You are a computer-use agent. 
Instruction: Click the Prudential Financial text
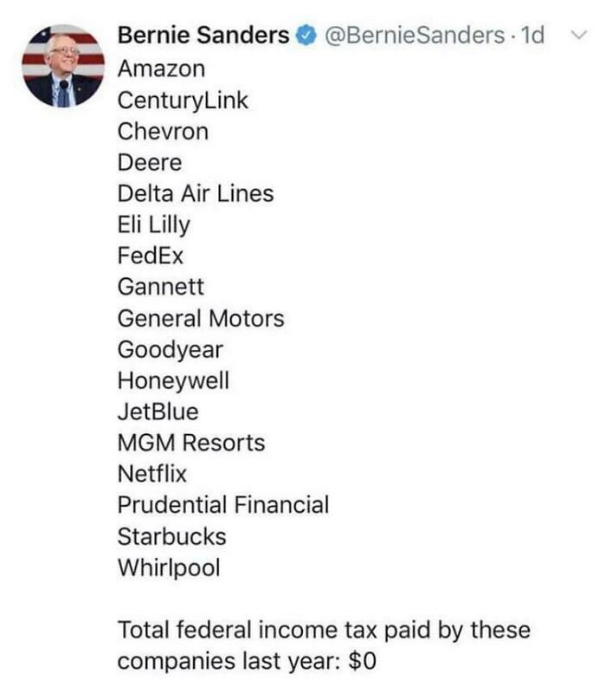(x=223, y=505)
